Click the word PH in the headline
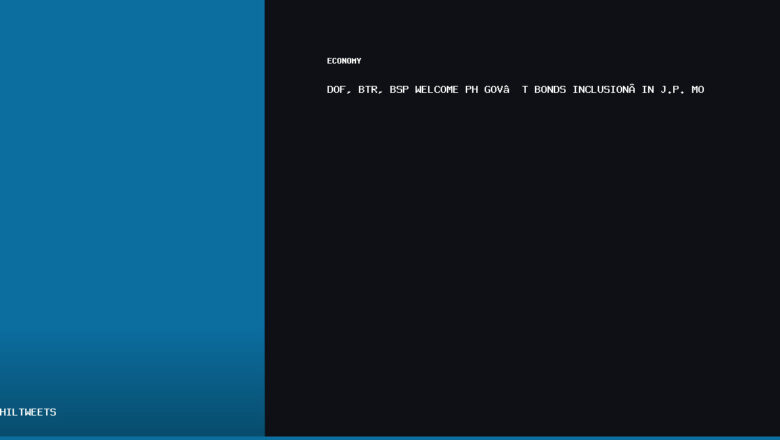The height and width of the screenshot is (440, 780). click(471, 90)
